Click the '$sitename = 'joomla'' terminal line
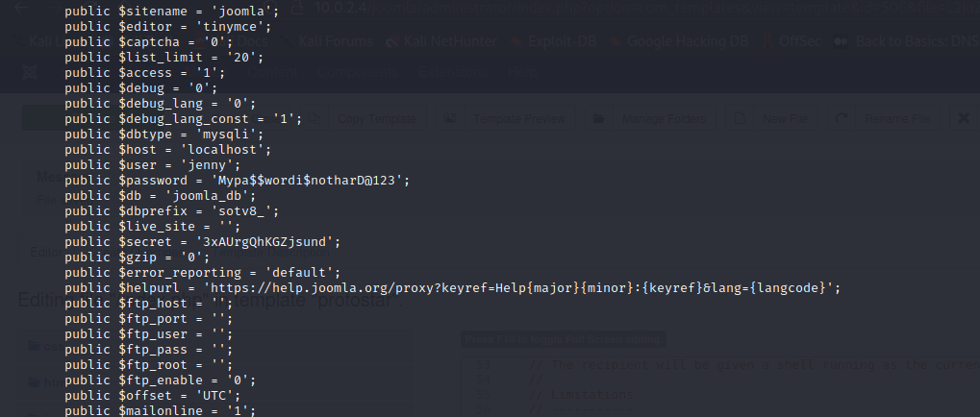Screen dimensions: 980x417 pos(172,12)
